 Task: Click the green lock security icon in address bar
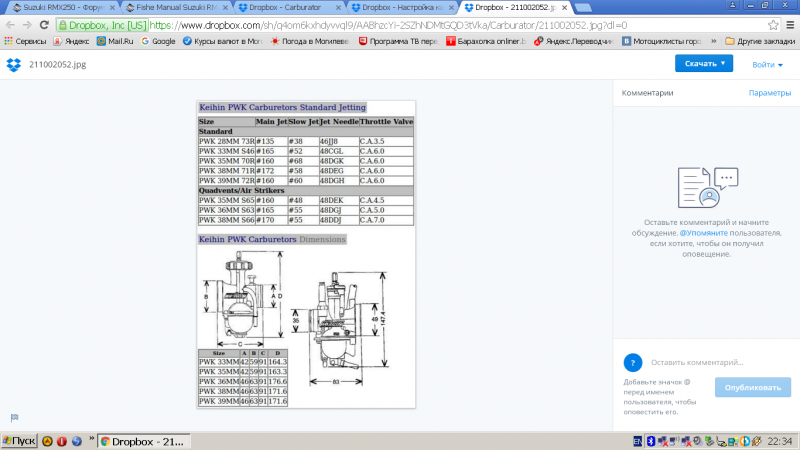point(63,25)
